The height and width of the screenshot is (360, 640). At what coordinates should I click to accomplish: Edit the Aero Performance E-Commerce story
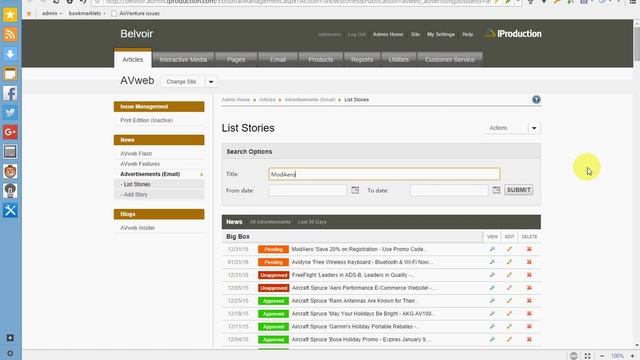click(509, 288)
